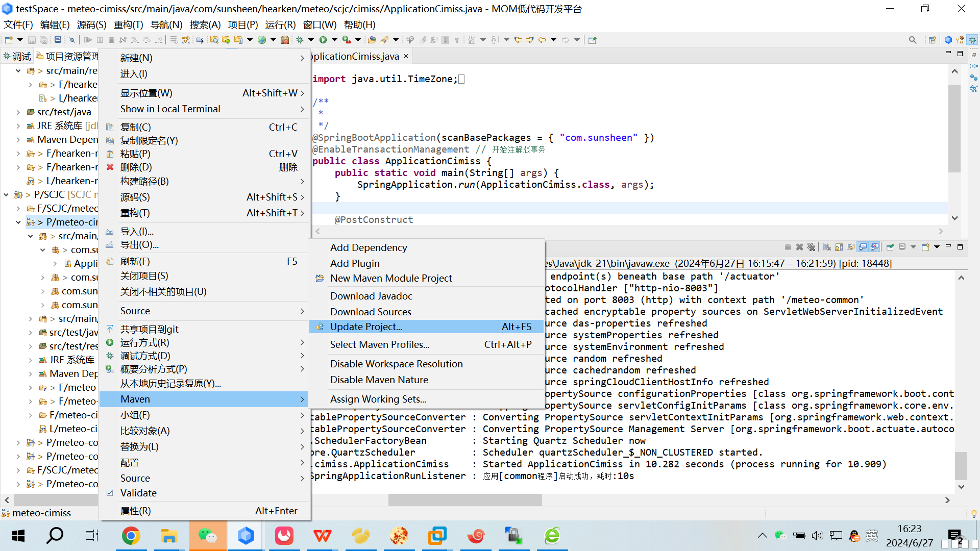Remove all terminated launches in console
The width and height of the screenshot is (980, 551).
[x=811, y=247]
